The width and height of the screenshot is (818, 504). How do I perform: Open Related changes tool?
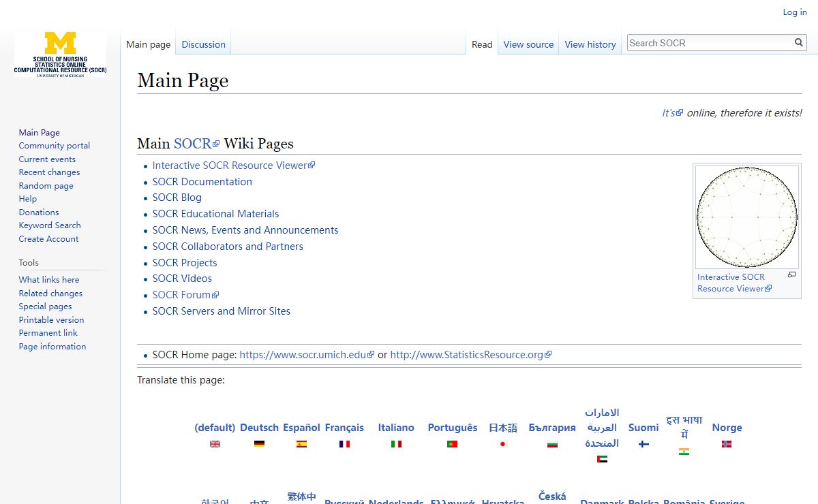point(50,294)
